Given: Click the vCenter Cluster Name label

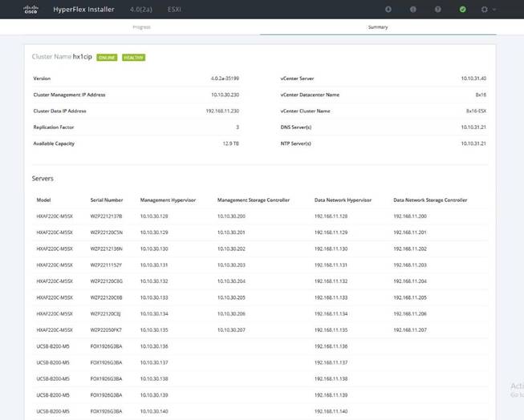Looking at the screenshot, I should click(305, 111).
